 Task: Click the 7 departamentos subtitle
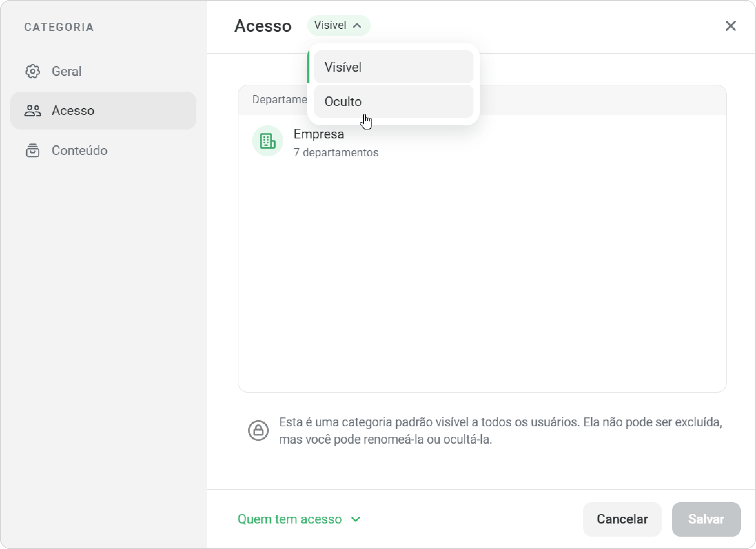point(336,152)
